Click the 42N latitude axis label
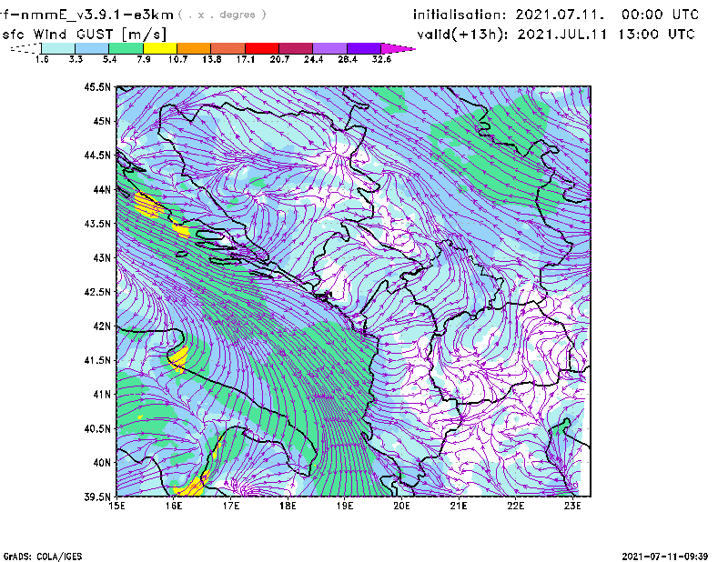The image size is (728, 562). [x=102, y=326]
